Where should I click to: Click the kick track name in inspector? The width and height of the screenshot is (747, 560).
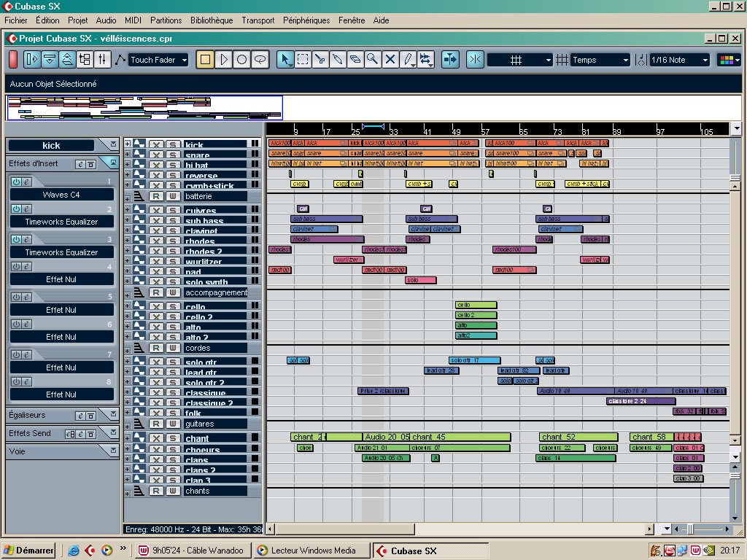[x=51, y=145]
